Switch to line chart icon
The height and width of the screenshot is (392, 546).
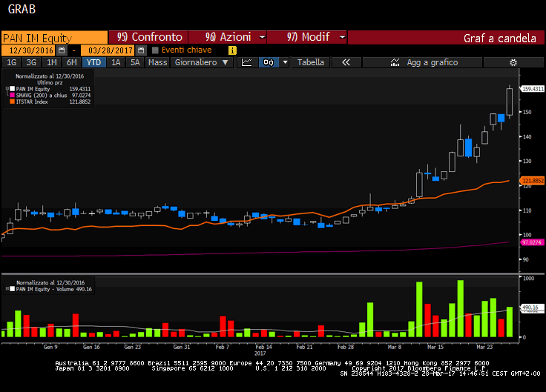coord(247,63)
